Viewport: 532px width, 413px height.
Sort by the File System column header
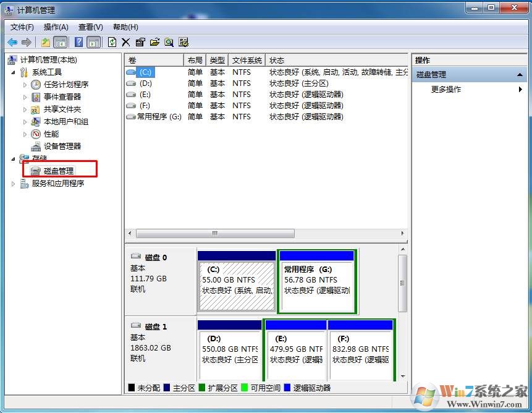tap(247, 61)
